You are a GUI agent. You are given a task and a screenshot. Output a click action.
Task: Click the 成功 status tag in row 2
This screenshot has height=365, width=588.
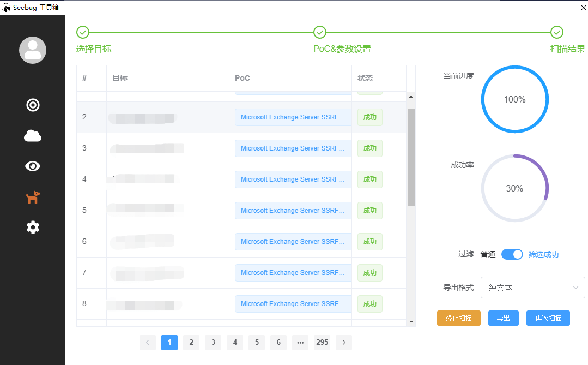click(x=370, y=117)
